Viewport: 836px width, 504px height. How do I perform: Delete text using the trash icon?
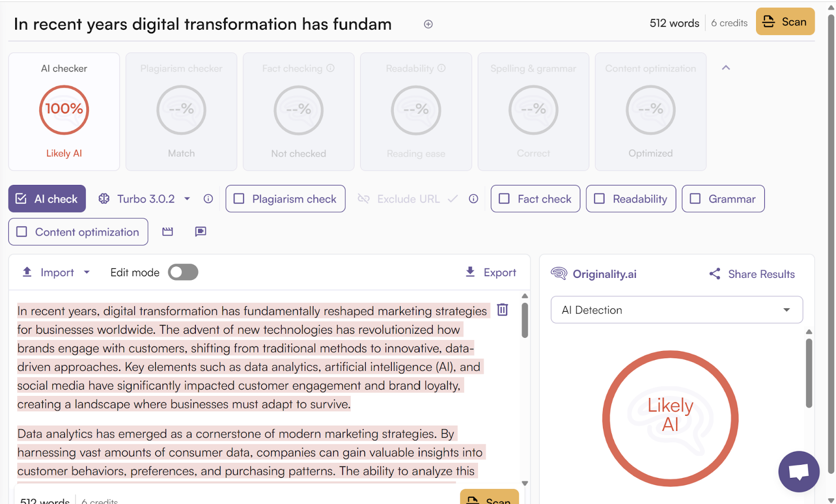click(503, 310)
